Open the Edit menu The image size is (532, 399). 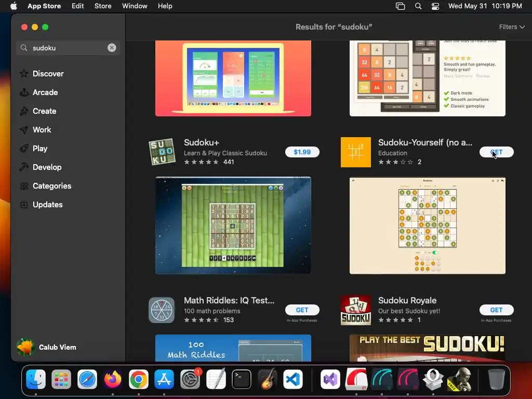coord(78,6)
